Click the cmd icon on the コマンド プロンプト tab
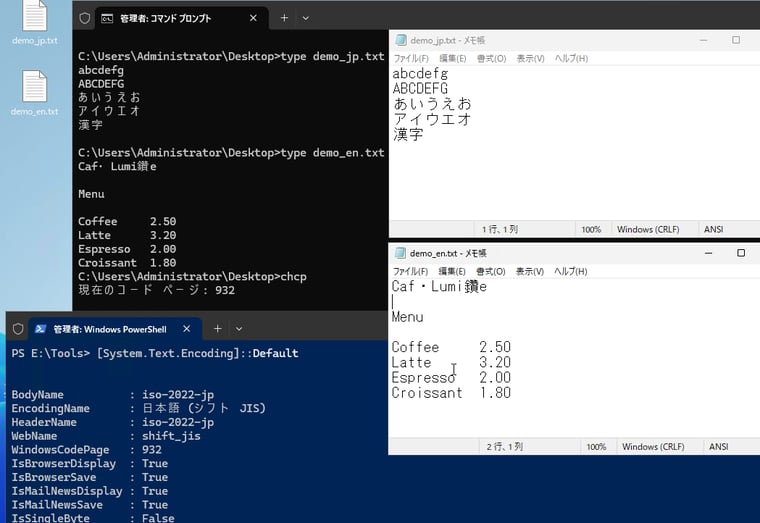 [107, 18]
